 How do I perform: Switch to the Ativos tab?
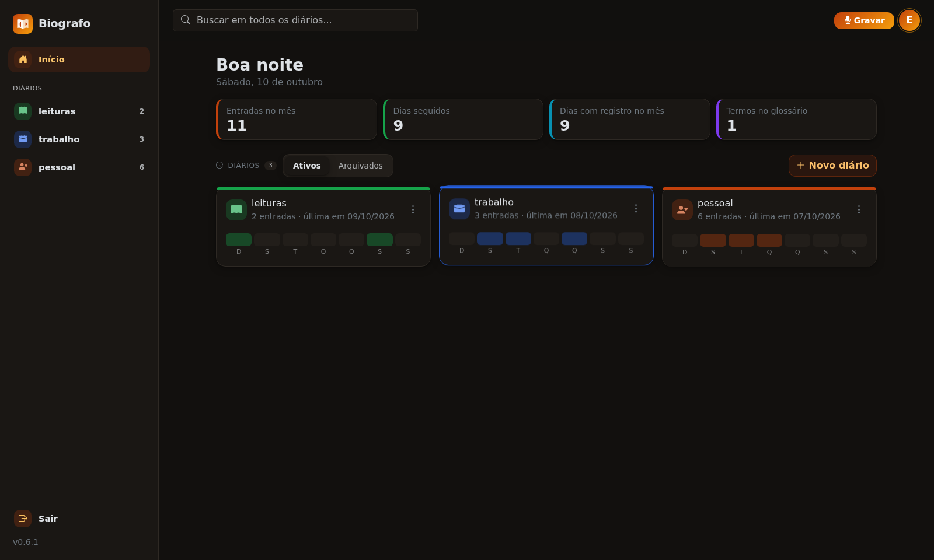pos(307,166)
